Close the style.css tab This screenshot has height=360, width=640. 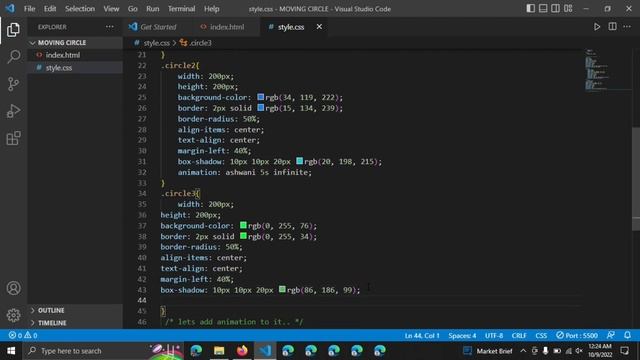(319, 27)
